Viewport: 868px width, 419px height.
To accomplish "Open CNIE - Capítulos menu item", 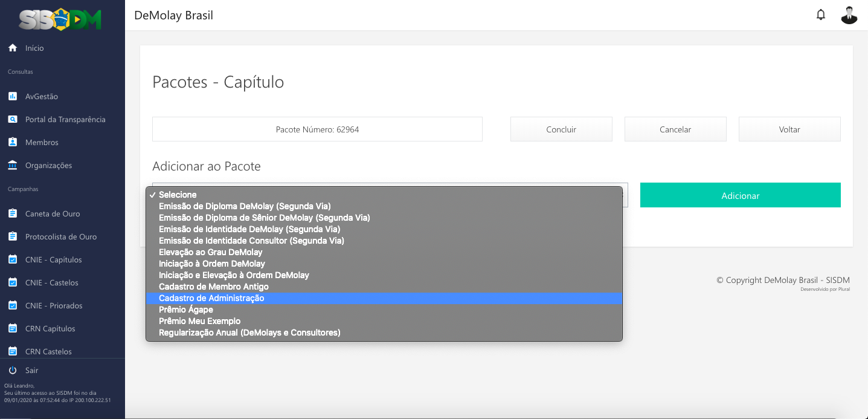I will [53, 259].
